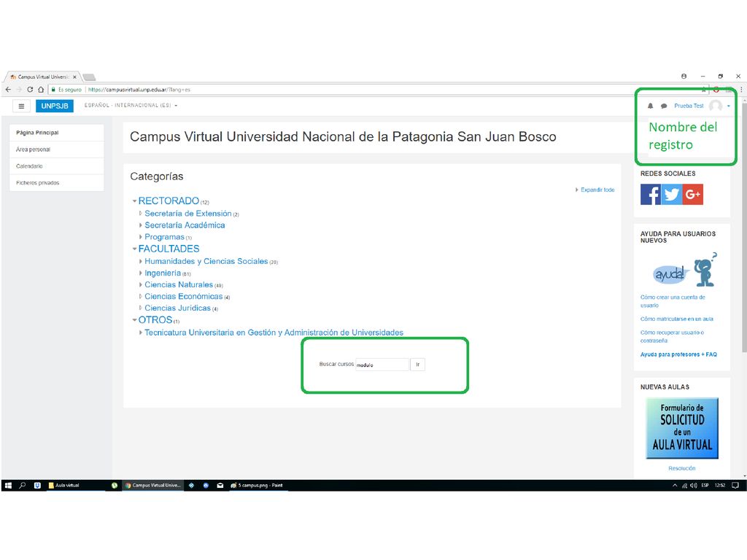Expand the Ciencias Naturales subcategory arrow

(x=141, y=285)
